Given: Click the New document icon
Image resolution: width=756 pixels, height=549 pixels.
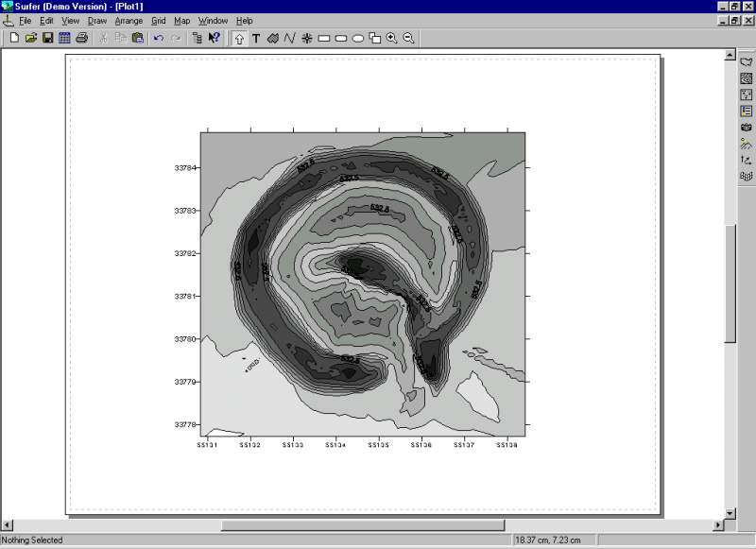Looking at the screenshot, I should tap(13, 38).
